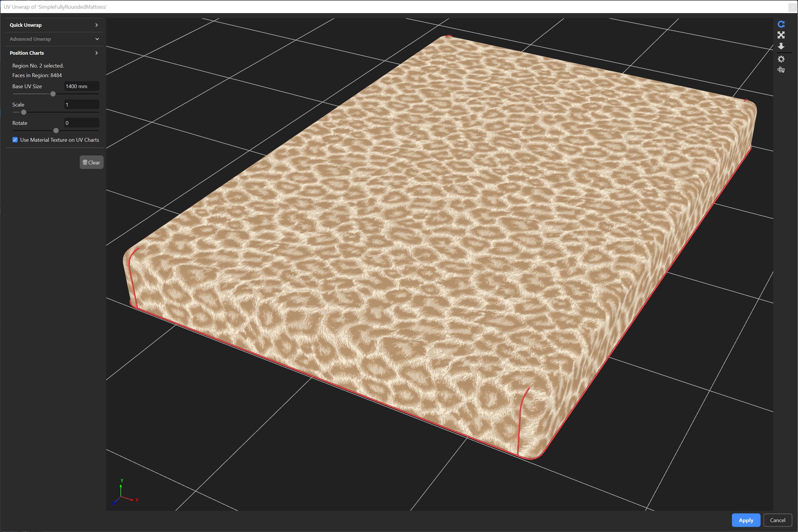
Task: Click the Clear button
Action: (x=92, y=162)
